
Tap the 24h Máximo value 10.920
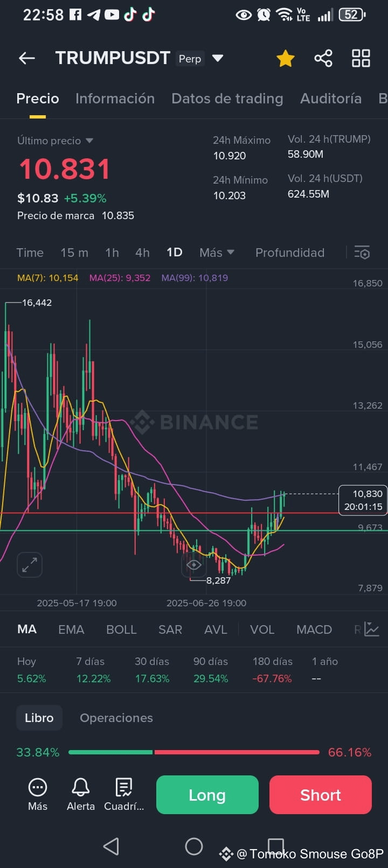[230, 156]
